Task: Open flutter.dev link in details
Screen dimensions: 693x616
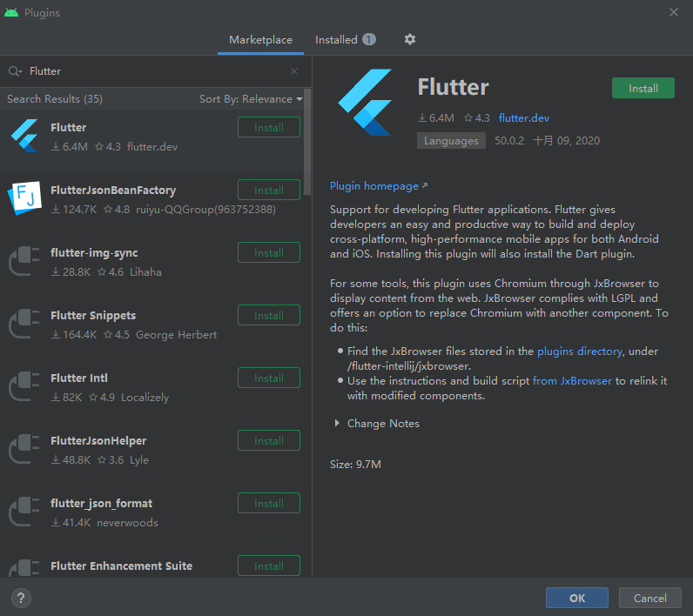Action: 524,118
